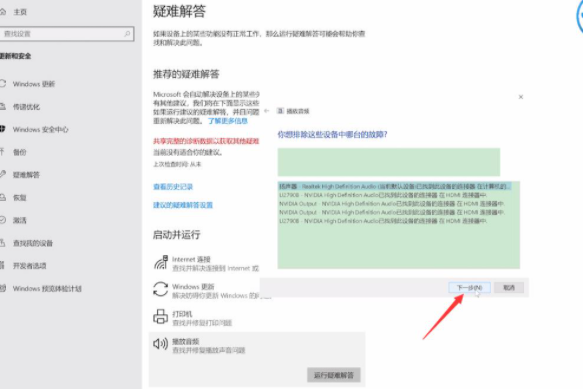Open 开发者选项 in the sidebar

[x=29, y=266]
